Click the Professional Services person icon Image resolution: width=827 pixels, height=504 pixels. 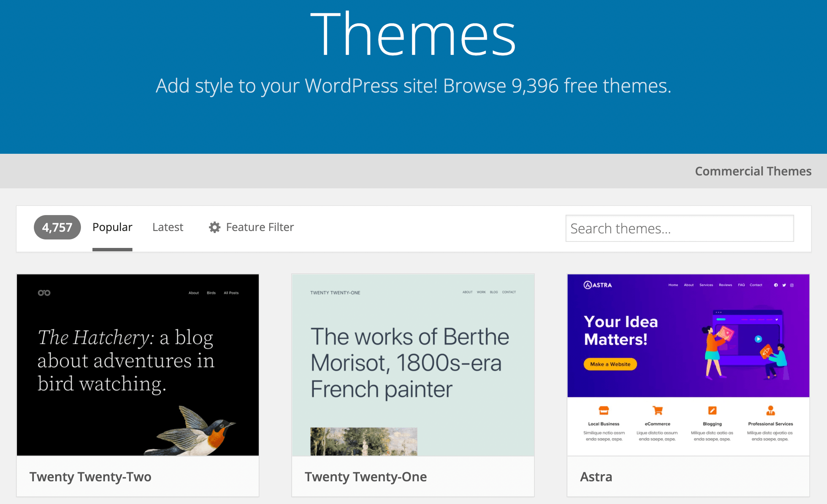coord(770,411)
